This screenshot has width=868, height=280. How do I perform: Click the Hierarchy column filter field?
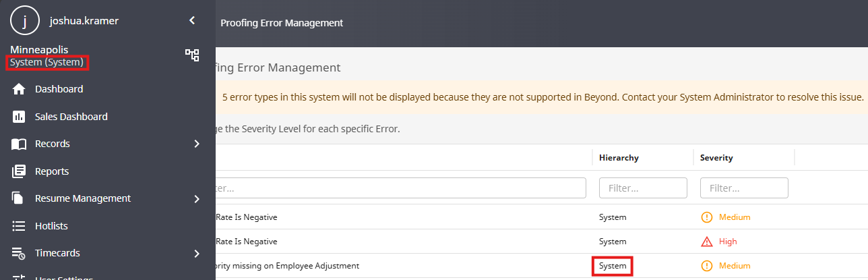pos(643,188)
